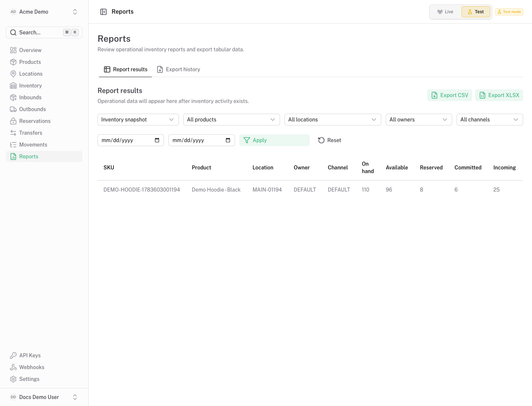Click the Owner column header

[301, 168]
